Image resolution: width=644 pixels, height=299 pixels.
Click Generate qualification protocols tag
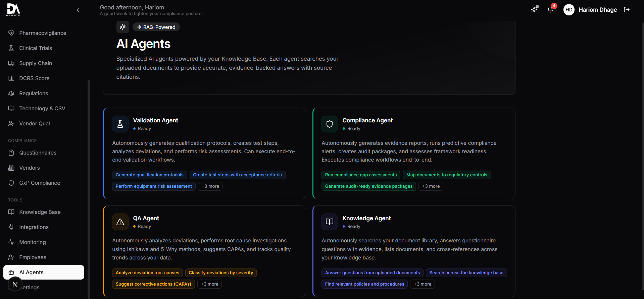click(x=149, y=175)
